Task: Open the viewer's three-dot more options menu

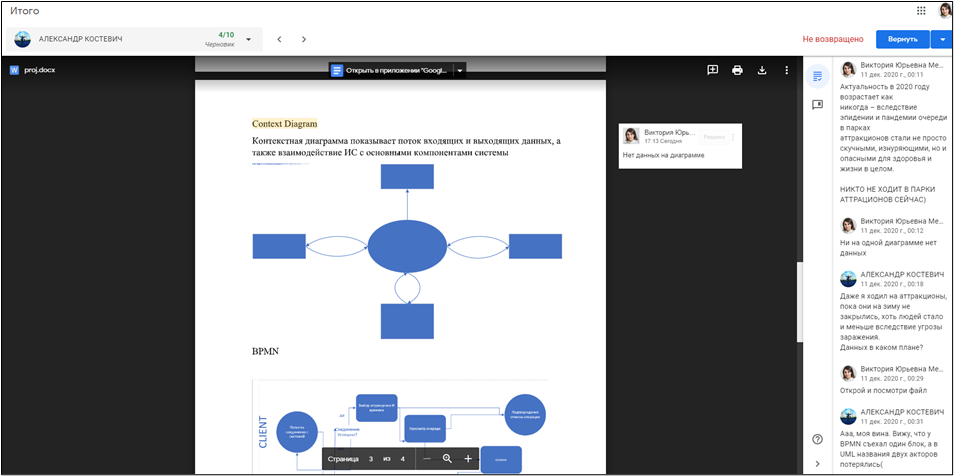Action: pos(787,70)
